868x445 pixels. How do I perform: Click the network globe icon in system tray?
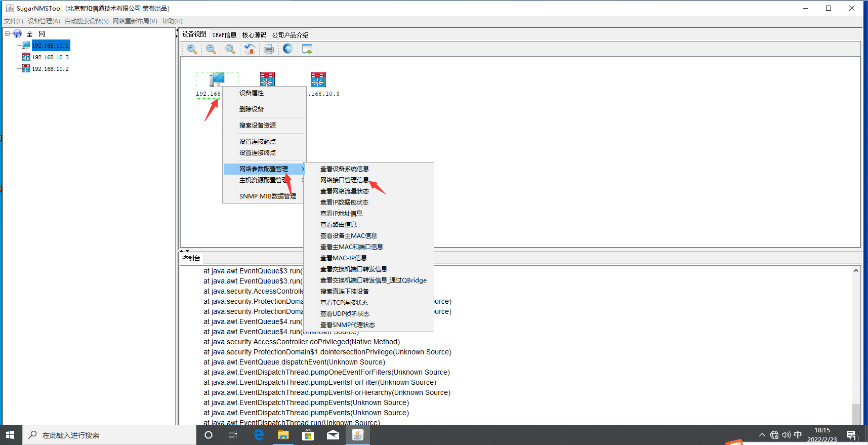774,435
